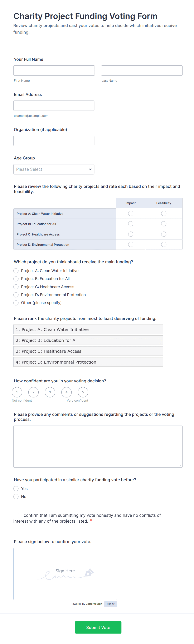
Task: Click the Sign Here signature pad
Action: [65, 574]
